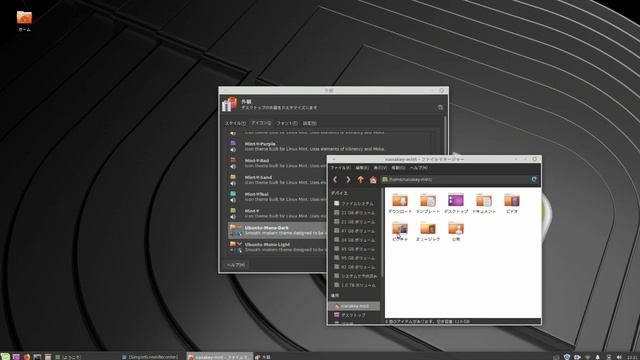640x360 pixels.
Task: Select manakey-mint in the places sidebar
Action: point(354,306)
